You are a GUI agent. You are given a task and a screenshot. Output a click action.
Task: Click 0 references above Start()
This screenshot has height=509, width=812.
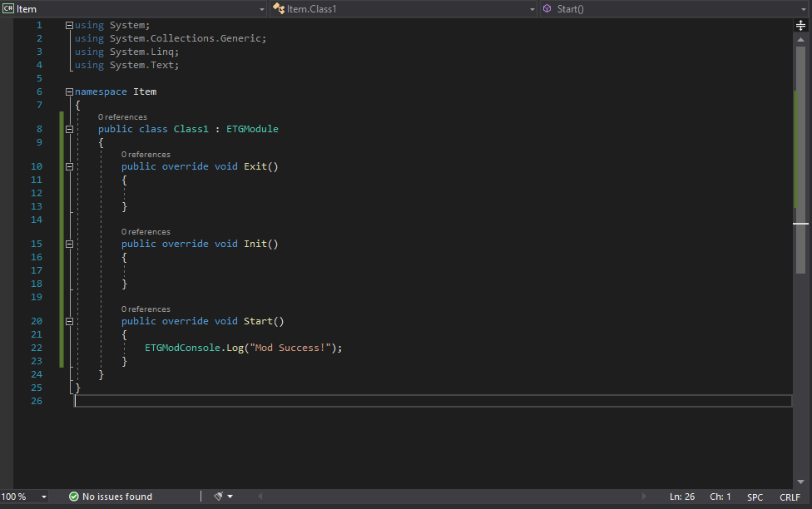coord(146,309)
